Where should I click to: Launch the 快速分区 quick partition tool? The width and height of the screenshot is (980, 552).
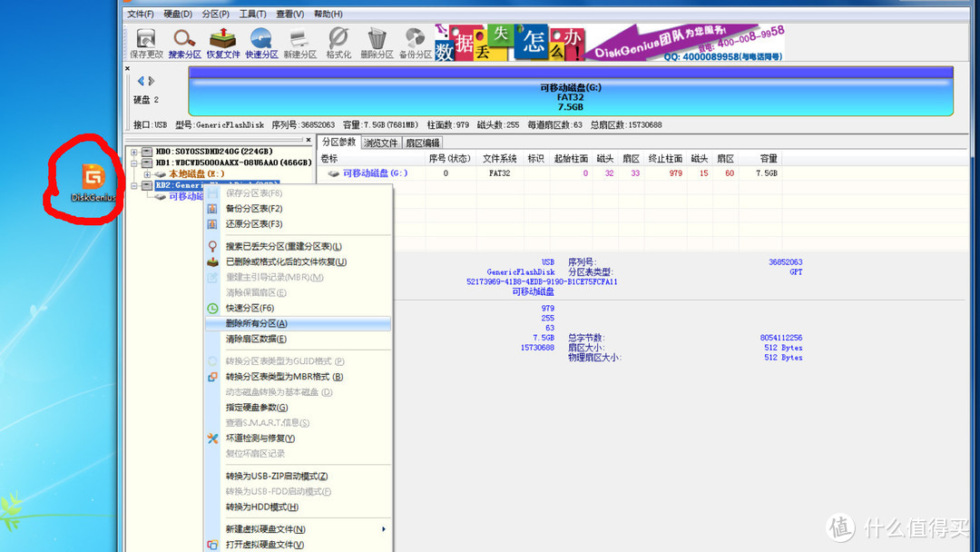click(261, 40)
